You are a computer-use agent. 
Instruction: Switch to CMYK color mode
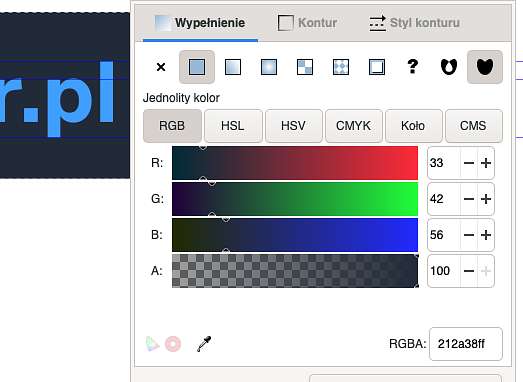coord(353,126)
